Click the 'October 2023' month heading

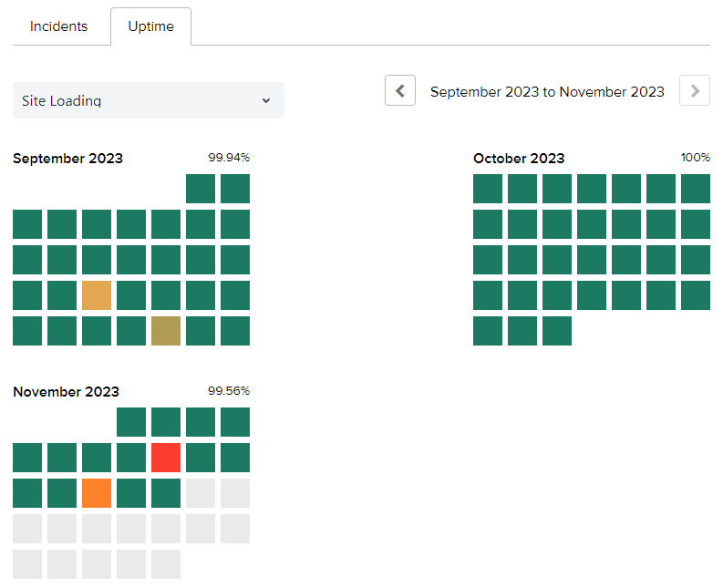[x=519, y=159]
